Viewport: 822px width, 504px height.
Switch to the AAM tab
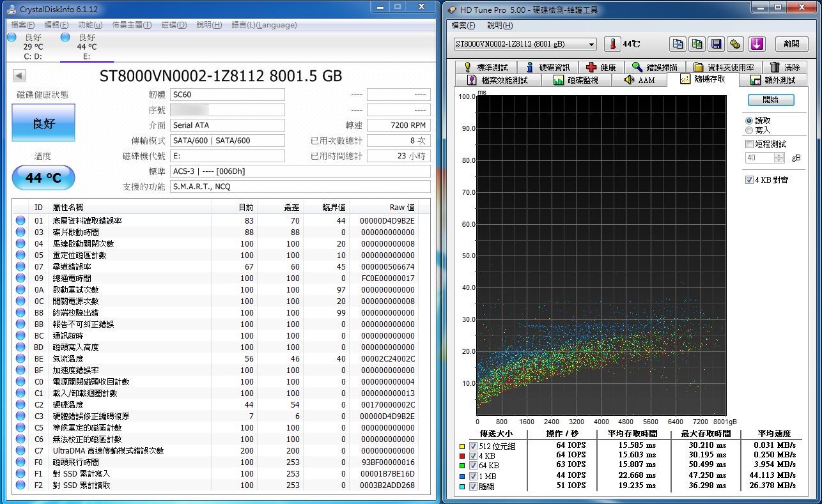639,80
